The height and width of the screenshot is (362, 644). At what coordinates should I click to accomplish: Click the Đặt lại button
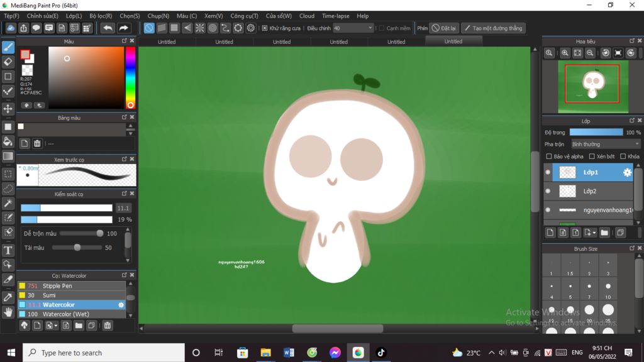click(x=444, y=28)
